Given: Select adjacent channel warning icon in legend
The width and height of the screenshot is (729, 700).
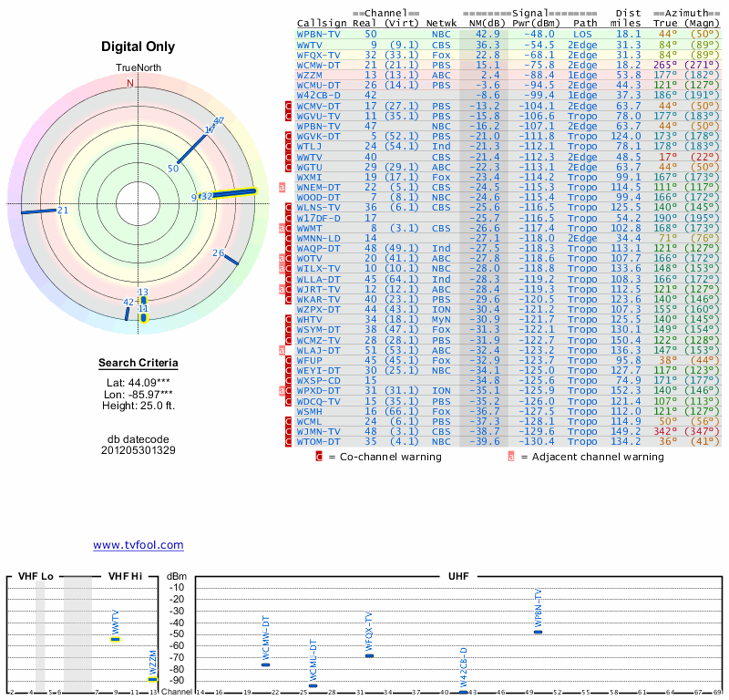Looking at the screenshot, I should pyautogui.click(x=511, y=457).
